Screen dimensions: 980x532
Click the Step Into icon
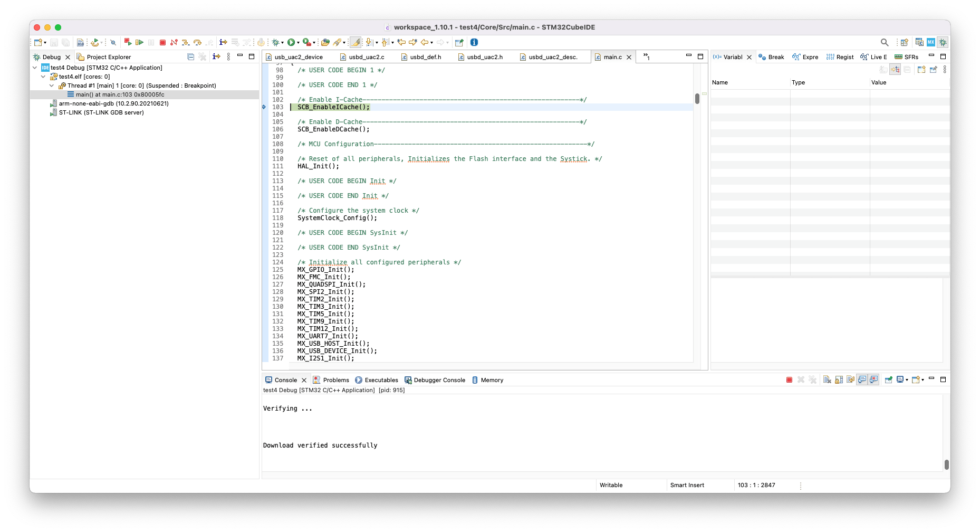tap(186, 42)
